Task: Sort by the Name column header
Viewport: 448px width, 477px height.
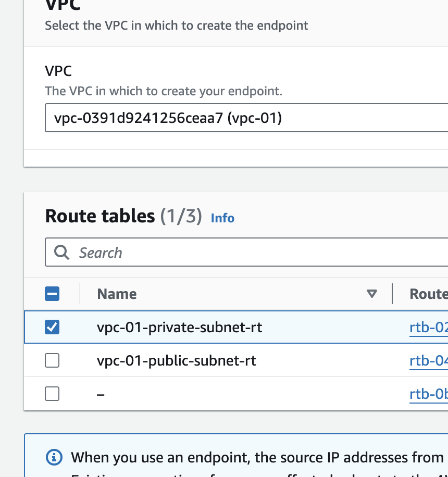Action: 117,294
